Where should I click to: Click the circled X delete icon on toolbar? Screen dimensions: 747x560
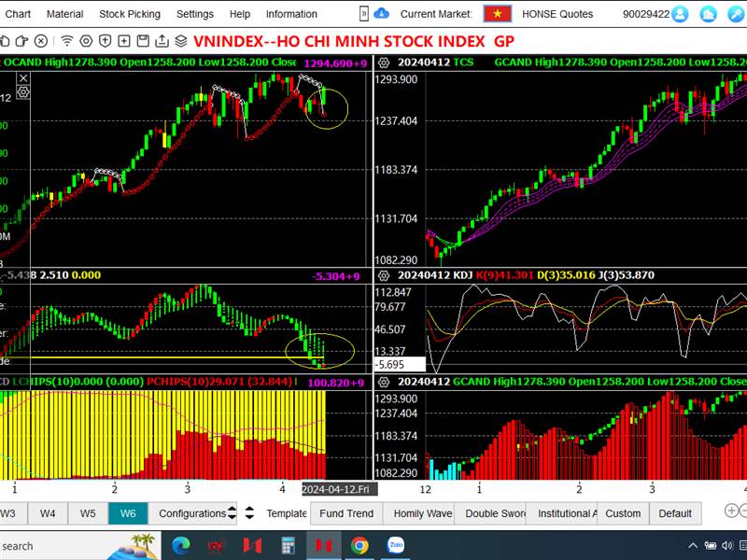pyautogui.click(x=42, y=42)
